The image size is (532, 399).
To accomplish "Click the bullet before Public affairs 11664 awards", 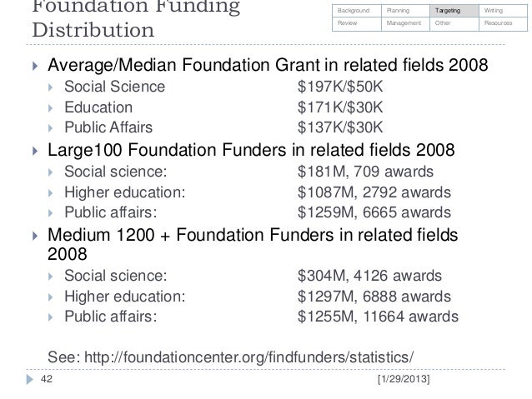I will (x=51, y=317).
